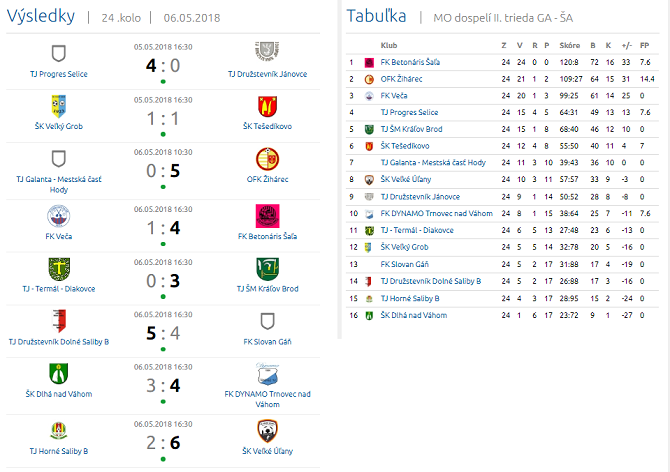Click the 4 : 0 match score
The height and width of the screenshot is (472, 670).
[162, 65]
